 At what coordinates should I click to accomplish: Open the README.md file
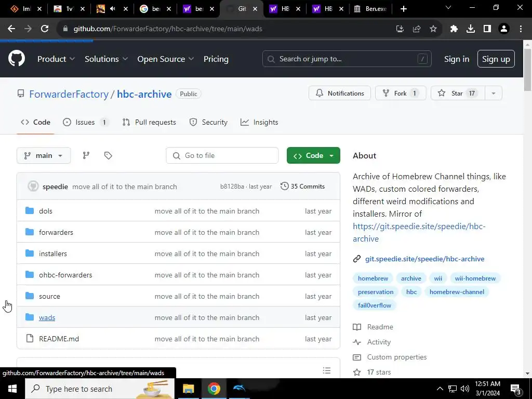coord(59,339)
